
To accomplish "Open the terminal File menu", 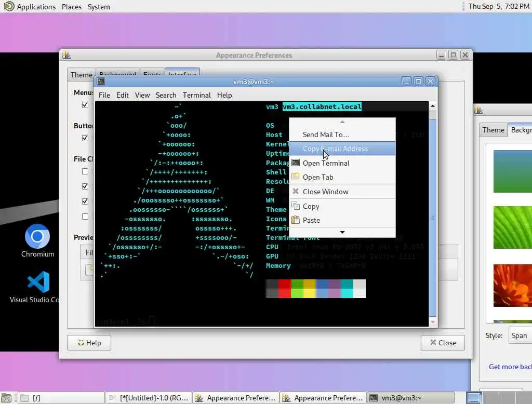I will (x=104, y=95).
